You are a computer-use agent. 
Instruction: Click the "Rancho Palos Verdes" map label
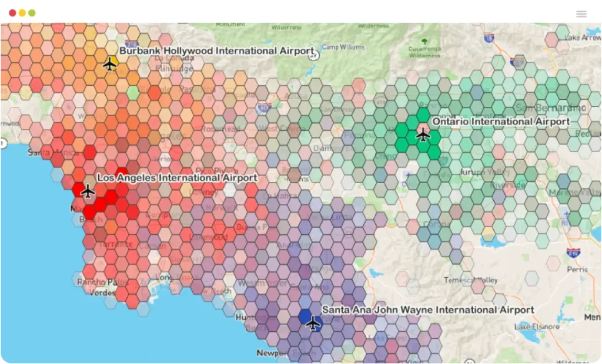102,287
